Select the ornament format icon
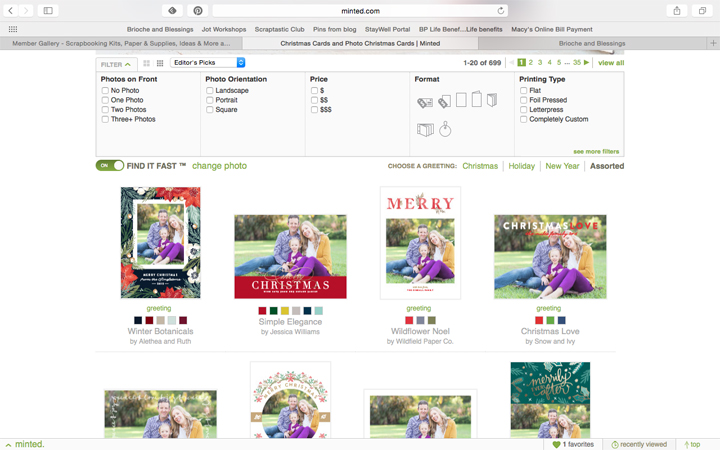This screenshot has width=720, height=450. click(x=445, y=129)
